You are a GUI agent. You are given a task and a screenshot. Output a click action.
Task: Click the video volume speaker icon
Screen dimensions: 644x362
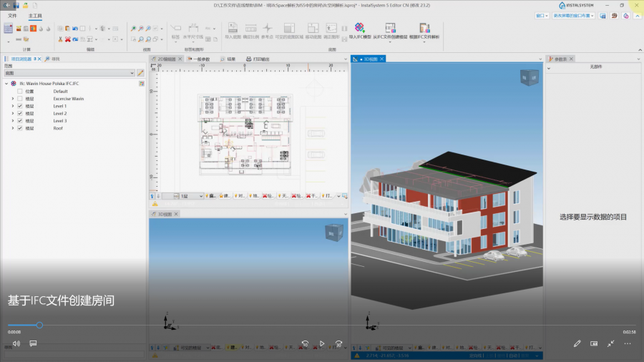coord(16,343)
